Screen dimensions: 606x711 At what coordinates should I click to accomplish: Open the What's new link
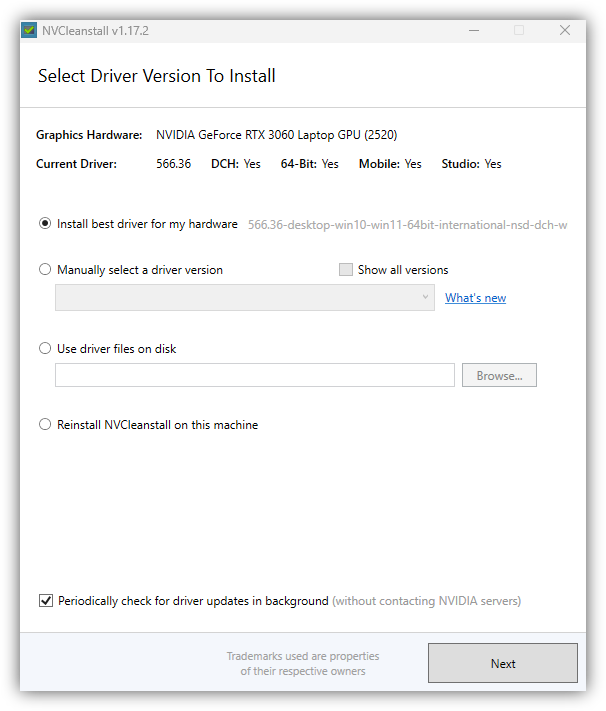pos(475,298)
